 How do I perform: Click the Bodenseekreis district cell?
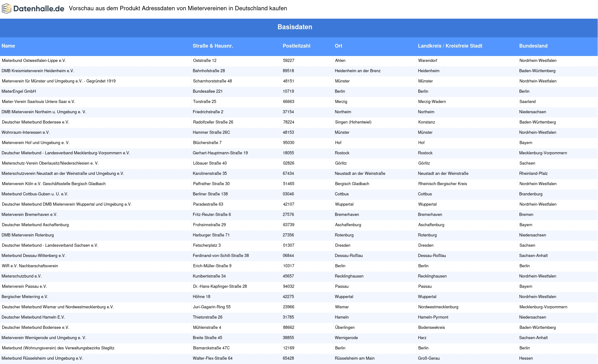tap(432, 328)
